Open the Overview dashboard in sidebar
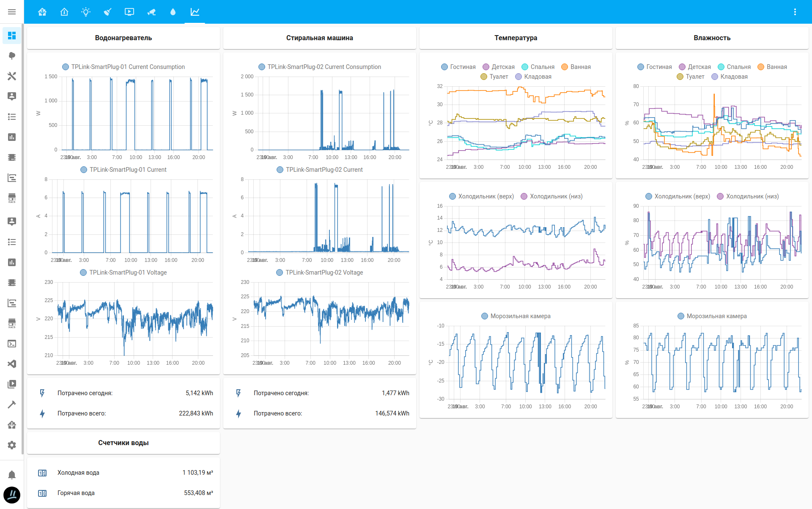Viewport: 812px width, 509px height. pyautogui.click(x=12, y=36)
